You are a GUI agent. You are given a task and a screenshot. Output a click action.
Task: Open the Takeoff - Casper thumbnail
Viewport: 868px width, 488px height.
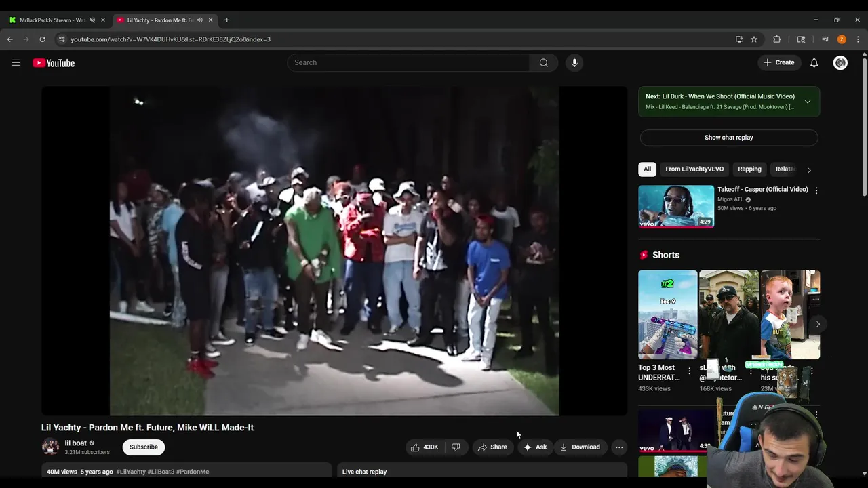[x=676, y=206]
